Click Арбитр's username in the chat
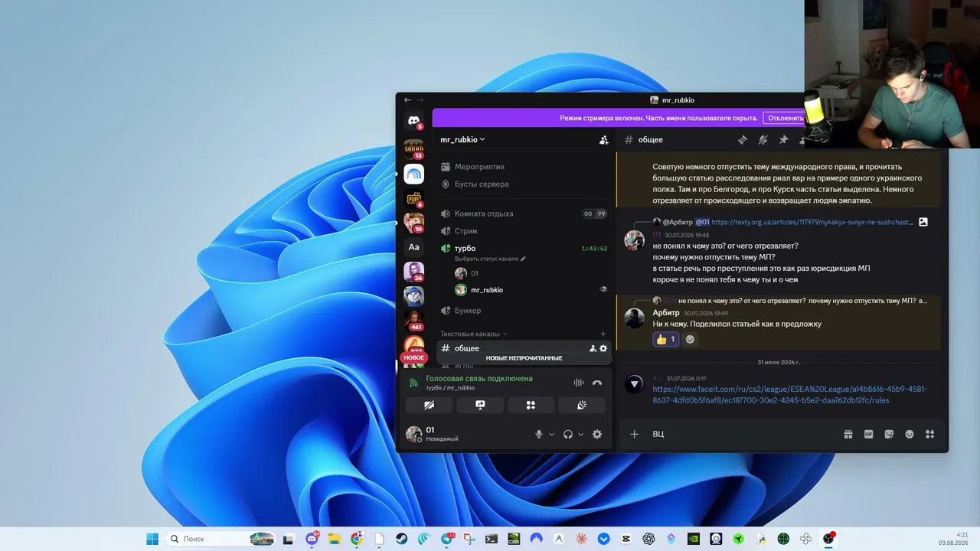 [x=666, y=312]
